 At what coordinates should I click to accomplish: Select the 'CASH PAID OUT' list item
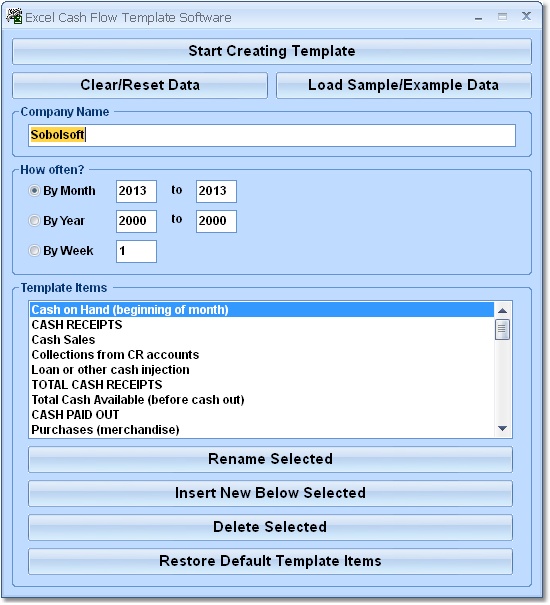coord(262,415)
